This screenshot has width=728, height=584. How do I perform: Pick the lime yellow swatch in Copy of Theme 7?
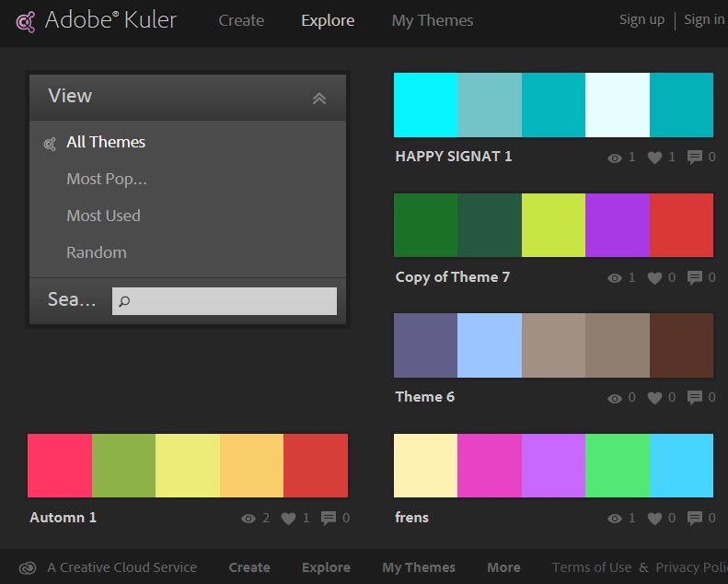click(553, 226)
